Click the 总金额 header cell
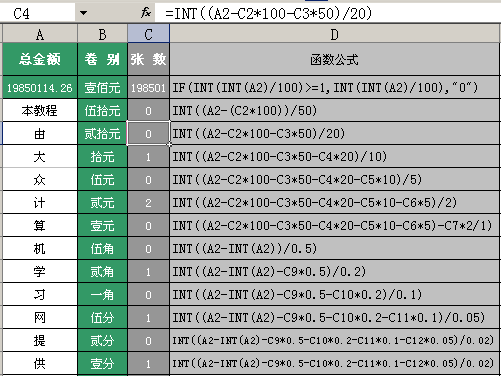The width and height of the screenshot is (501, 376). (x=40, y=59)
